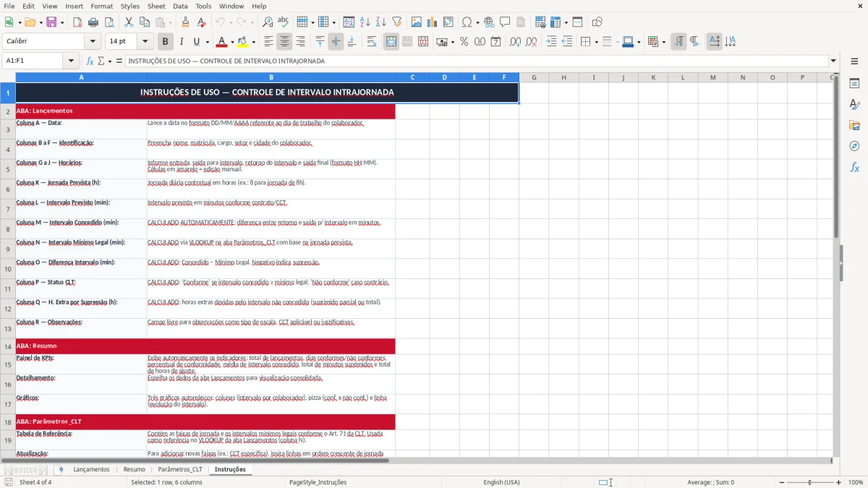Click the Increase Indent icon
The width and height of the screenshot is (868, 488).
point(551,42)
